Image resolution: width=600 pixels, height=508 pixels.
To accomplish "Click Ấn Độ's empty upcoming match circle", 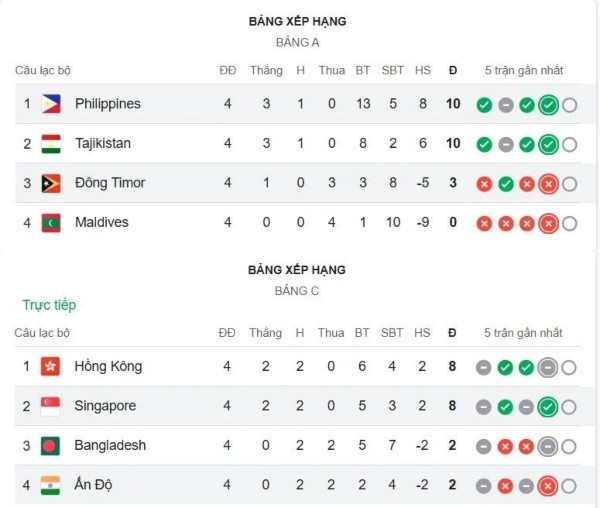I will tap(570, 486).
